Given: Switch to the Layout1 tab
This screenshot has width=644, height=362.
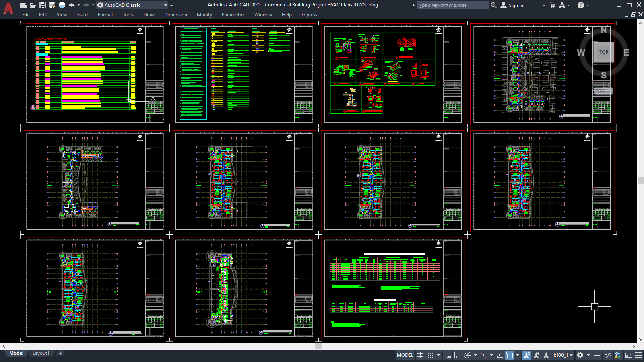Looking at the screenshot, I should coord(41,353).
